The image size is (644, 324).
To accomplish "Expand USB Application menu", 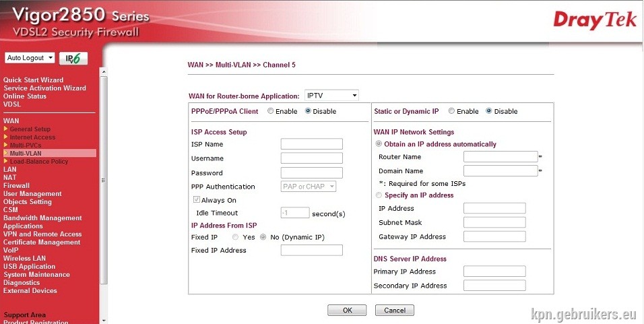I will [29, 267].
